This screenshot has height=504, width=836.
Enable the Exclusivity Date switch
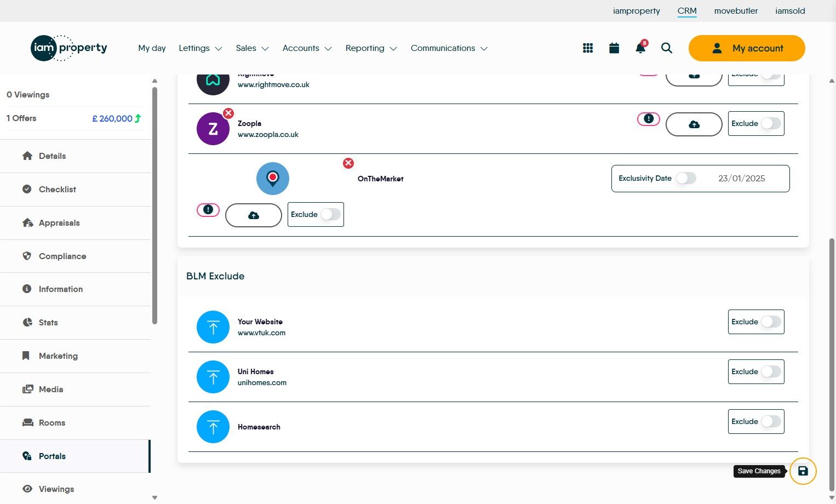click(686, 178)
